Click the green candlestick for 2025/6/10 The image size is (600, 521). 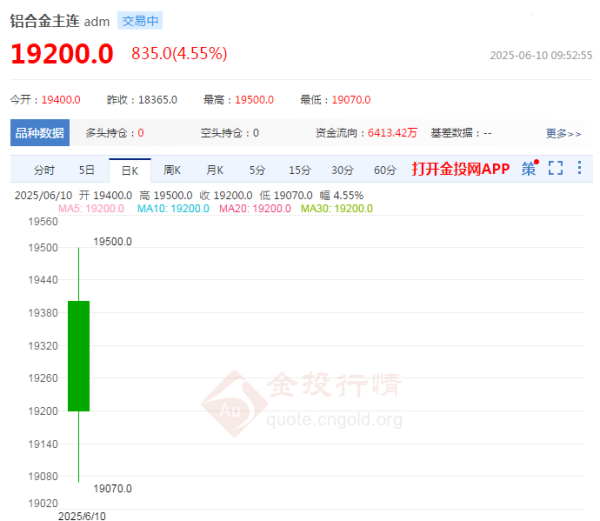click(x=79, y=356)
